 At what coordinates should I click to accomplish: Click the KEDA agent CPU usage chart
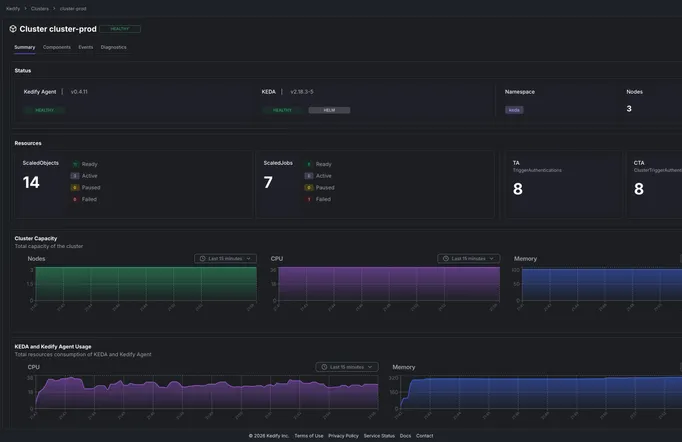click(x=207, y=392)
